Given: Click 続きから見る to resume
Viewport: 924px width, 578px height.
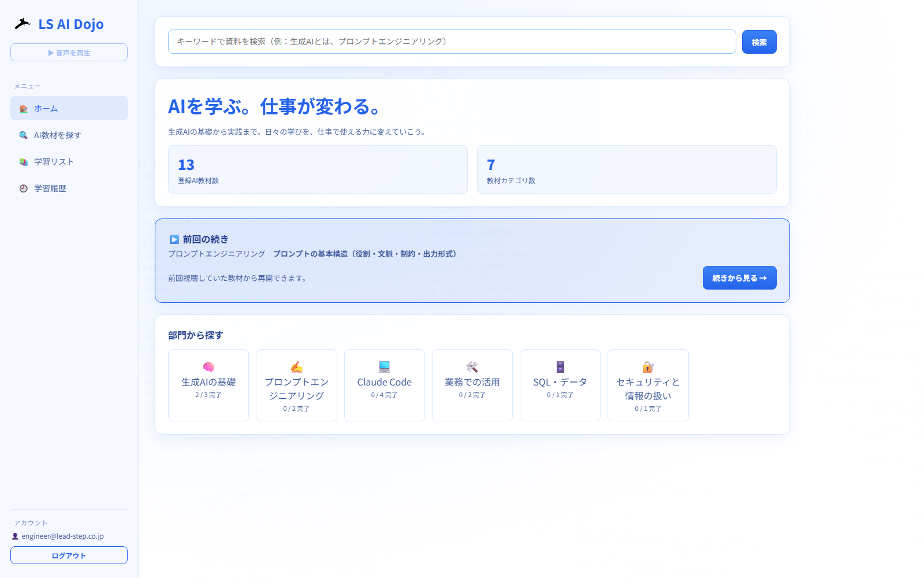Looking at the screenshot, I should (740, 278).
